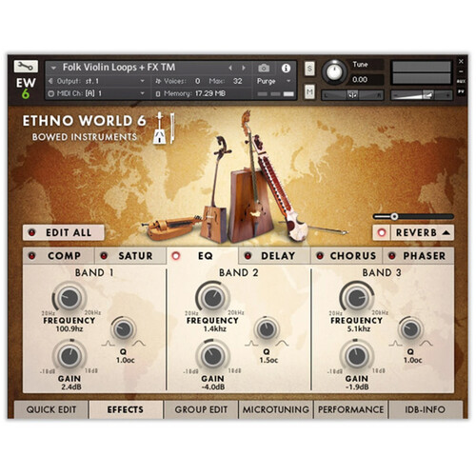The height and width of the screenshot is (476, 476).
Task: Select next instrument with right arrow
Action: pyautogui.click(x=244, y=68)
